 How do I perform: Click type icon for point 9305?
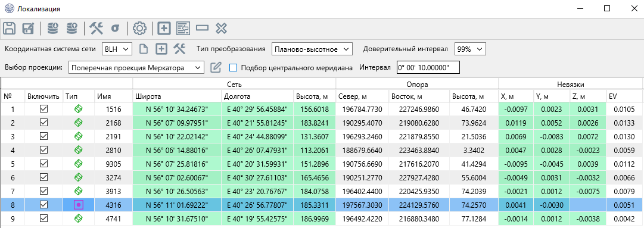pos(79,164)
